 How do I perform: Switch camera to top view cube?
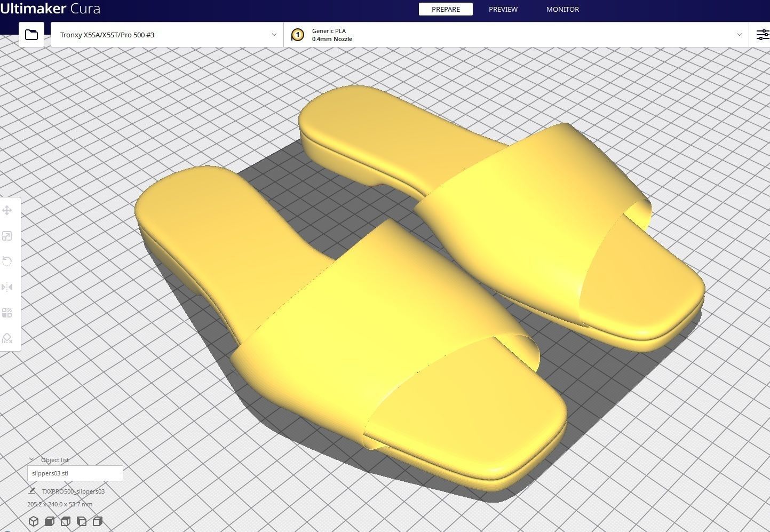pyautogui.click(x=66, y=521)
